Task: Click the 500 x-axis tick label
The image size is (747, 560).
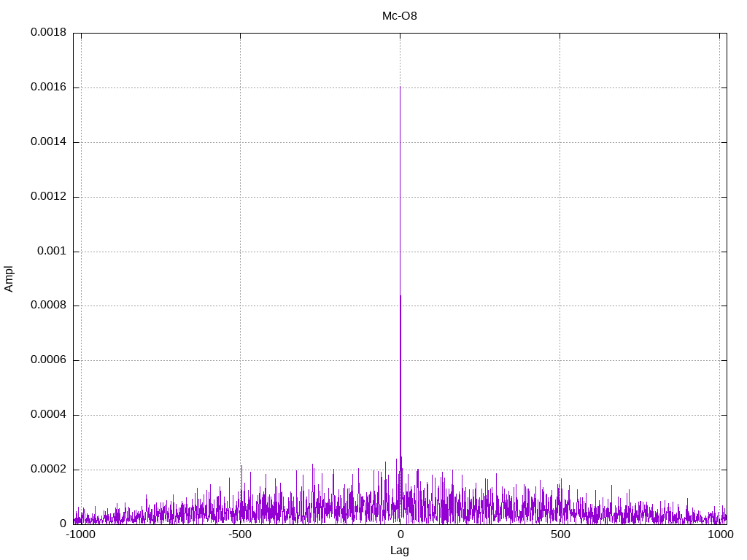Action: [x=560, y=535]
